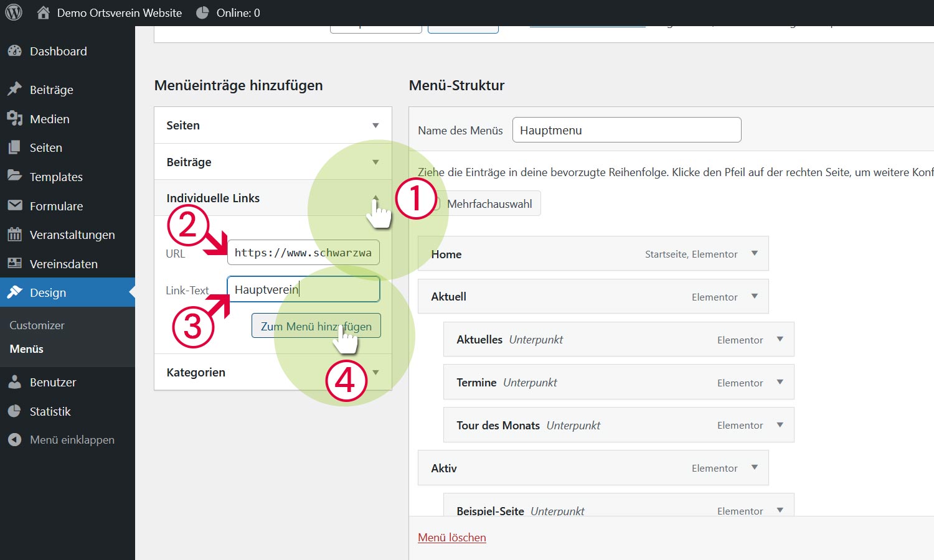934x560 pixels.
Task: Click the Online statistics pie icon
Action: coord(202,12)
